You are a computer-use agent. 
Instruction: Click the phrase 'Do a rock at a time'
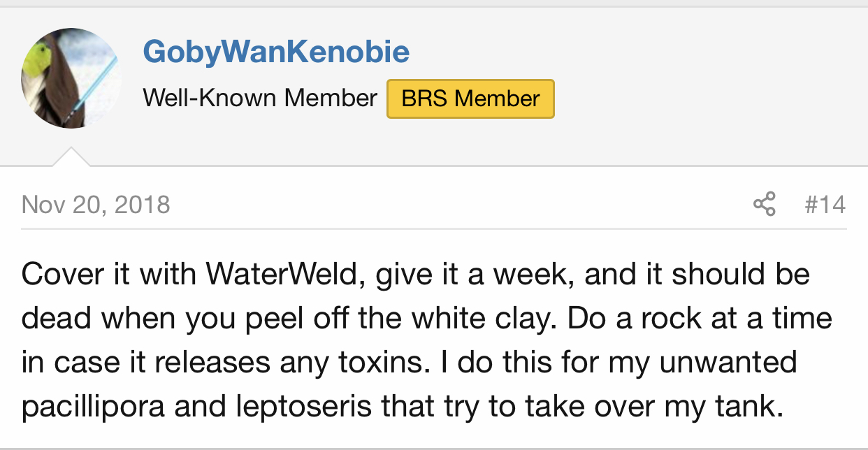pyautogui.click(x=700, y=319)
